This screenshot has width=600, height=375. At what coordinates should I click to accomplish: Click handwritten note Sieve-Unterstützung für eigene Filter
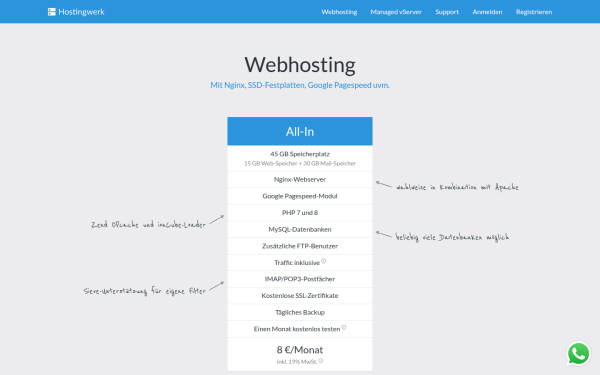click(145, 291)
